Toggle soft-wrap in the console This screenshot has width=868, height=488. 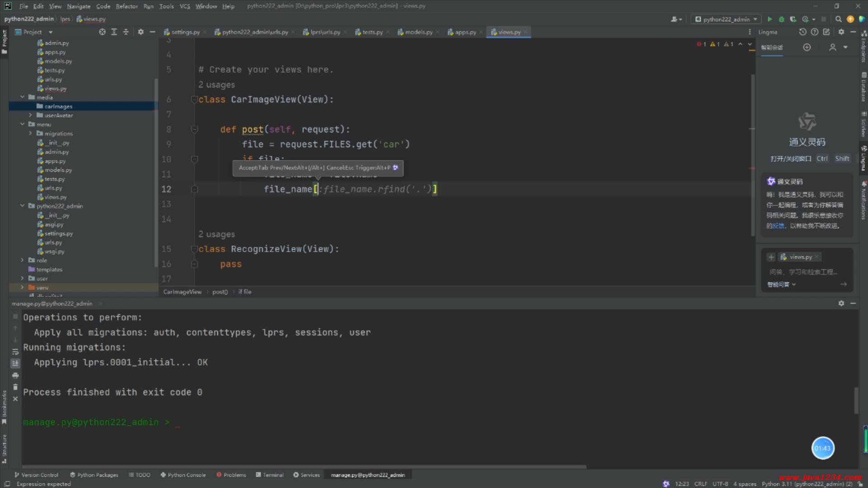pyautogui.click(x=15, y=352)
